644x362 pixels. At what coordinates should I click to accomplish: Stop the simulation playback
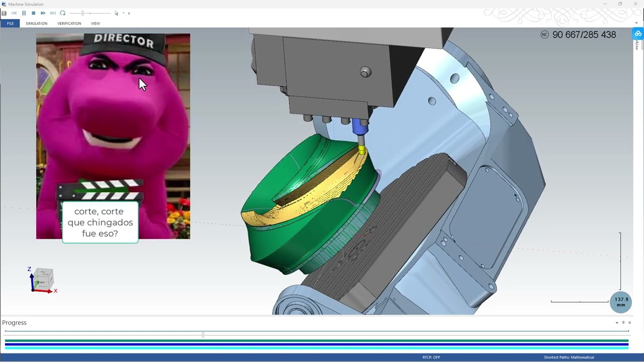point(33,13)
